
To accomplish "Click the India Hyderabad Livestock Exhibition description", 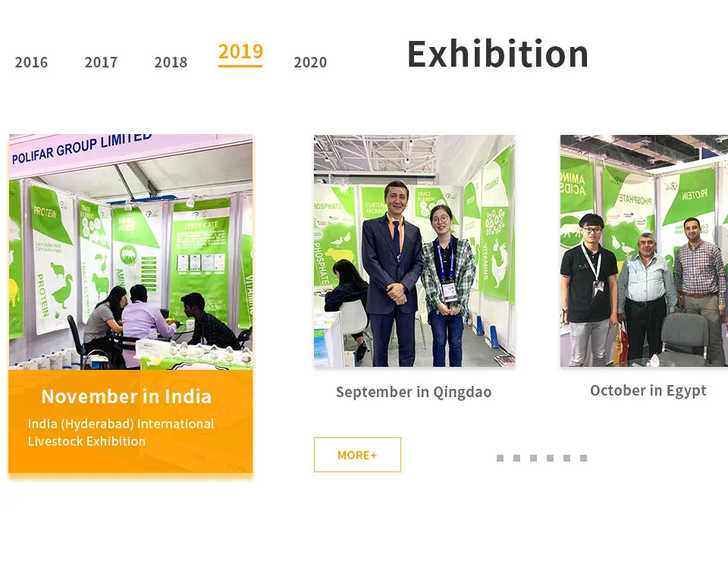I will (x=121, y=432).
